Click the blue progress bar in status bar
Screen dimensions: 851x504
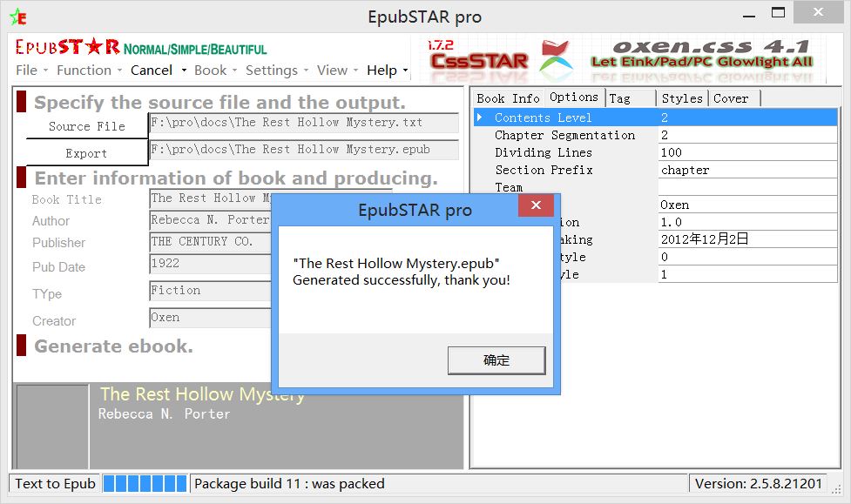(145, 483)
